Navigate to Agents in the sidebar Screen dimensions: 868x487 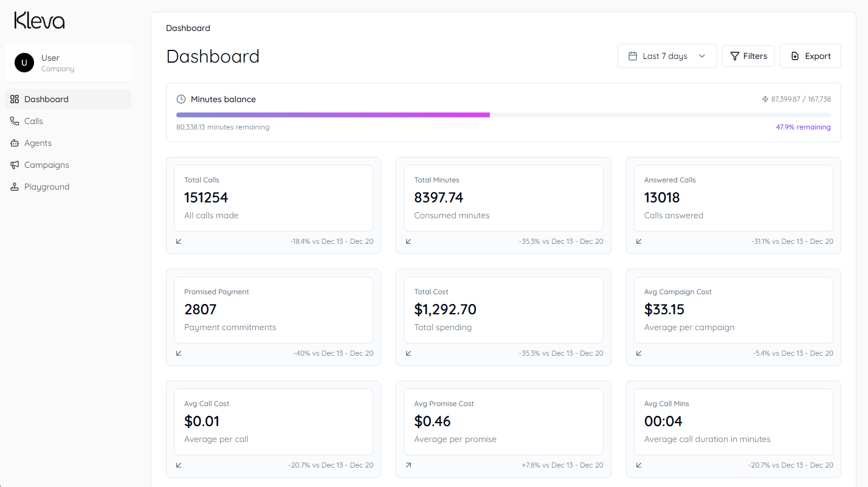pos(38,143)
